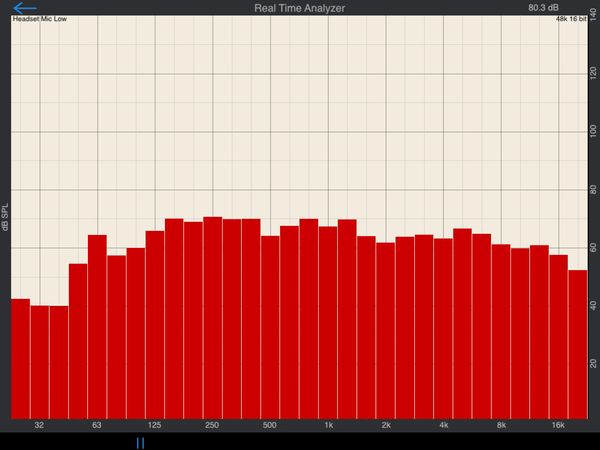The width and height of the screenshot is (600, 450).
Task: Click the 250 Hz frequency label
Action: point(212,426)
